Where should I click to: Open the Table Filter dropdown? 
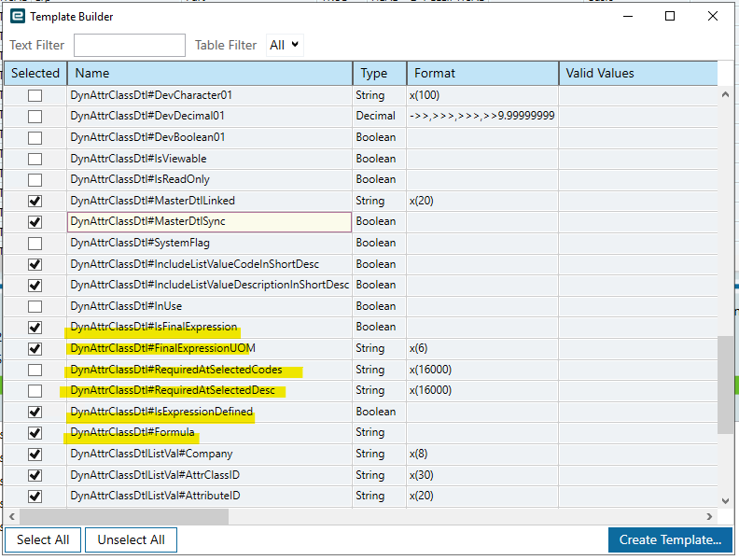(x=285, y=45)
